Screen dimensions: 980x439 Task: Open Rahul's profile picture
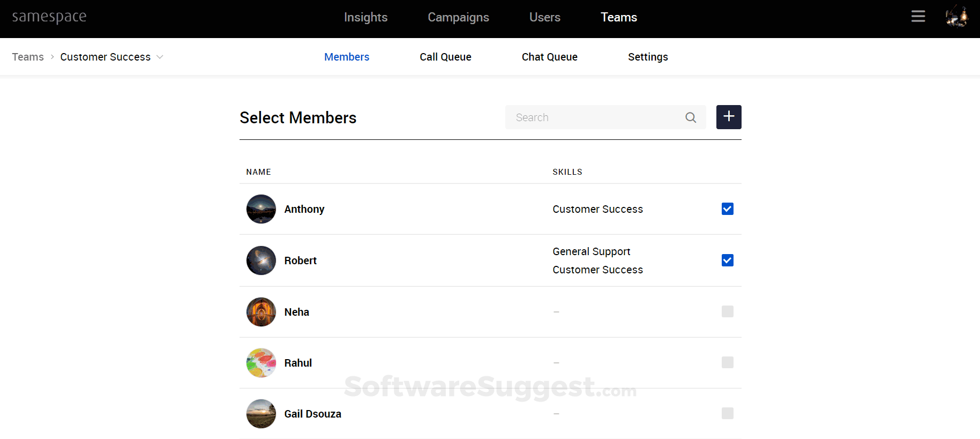pos(261,363)
